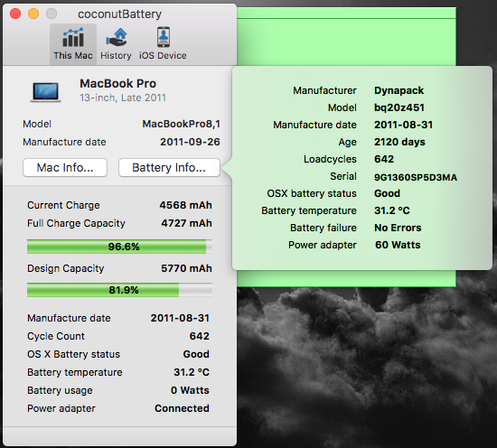Click the MacBook Pro laptop icon
The image size is (497, 448).
[46, 92]
